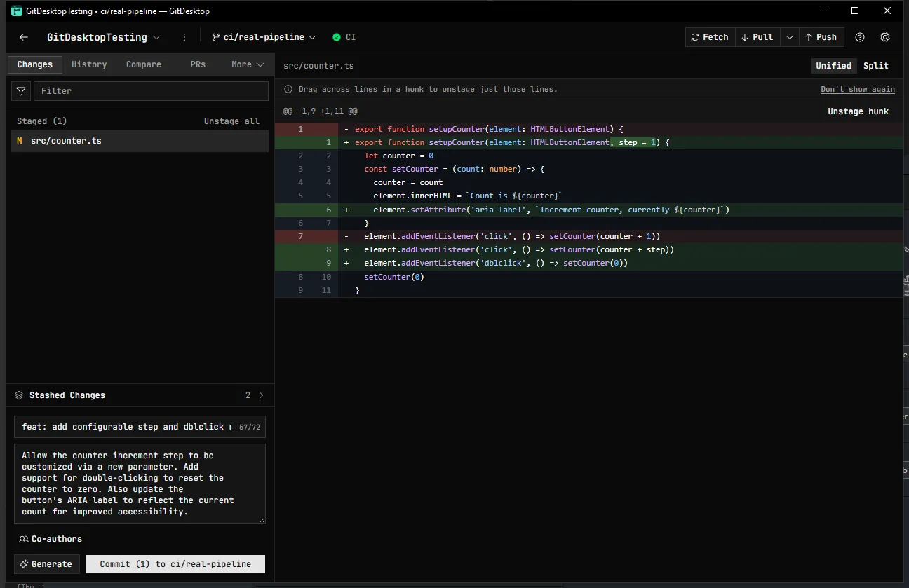Screen dimensions: 909x588
Task: Expand Stashed Changes with the chevron
Action: coord(262,395)
